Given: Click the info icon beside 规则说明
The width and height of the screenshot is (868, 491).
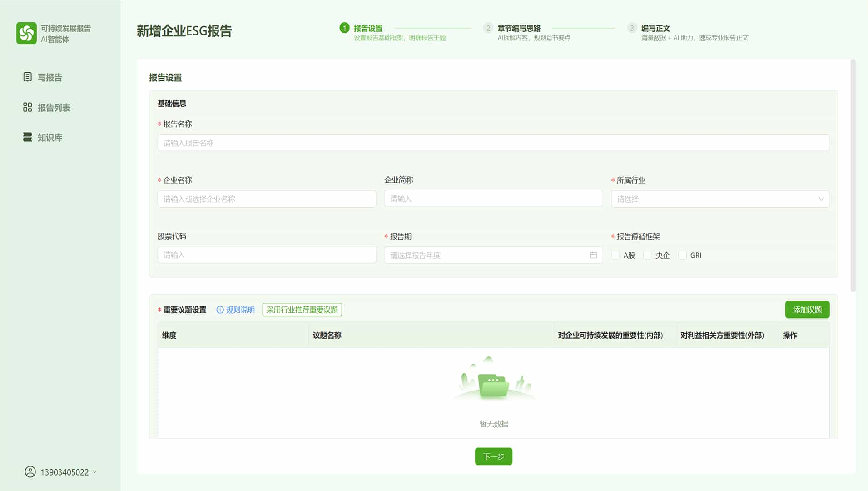Looking at the screenshot, I should tap(220, 310).
